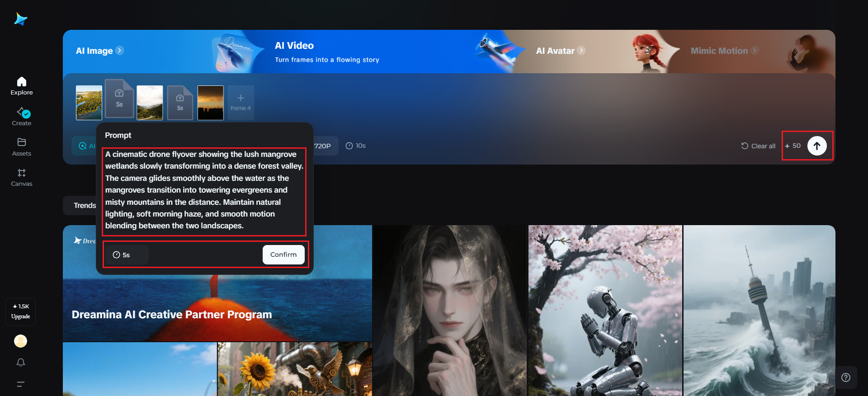Click the 1.5K credits Upgrade button
The width and height of the screenshot is (868, 396).
click(x=21, y=311)
